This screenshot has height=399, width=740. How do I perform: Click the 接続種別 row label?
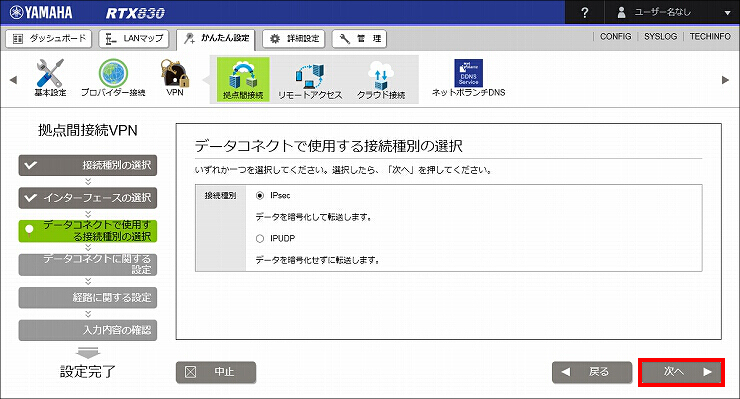[220, 195]
